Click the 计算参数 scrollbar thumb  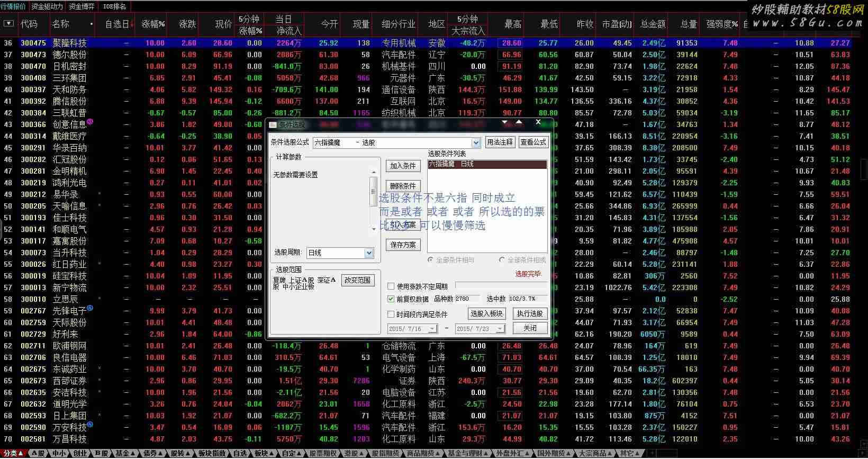click(x=373, y=191)
